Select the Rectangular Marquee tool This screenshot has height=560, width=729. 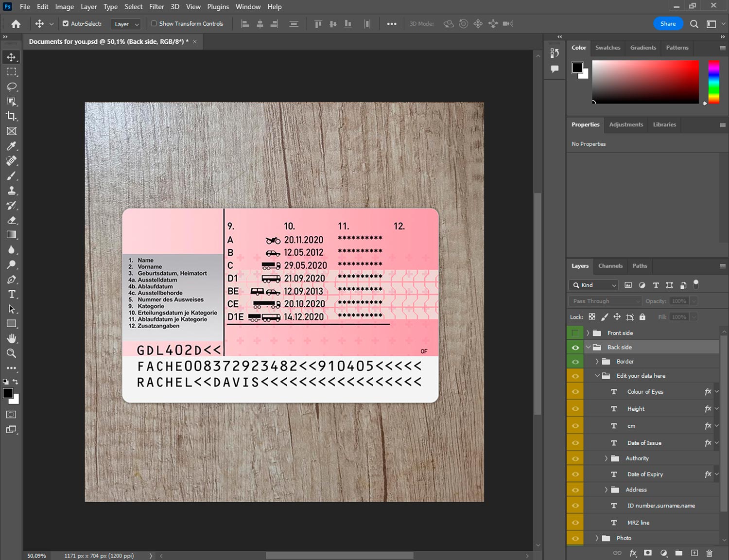tap(11, 72)
